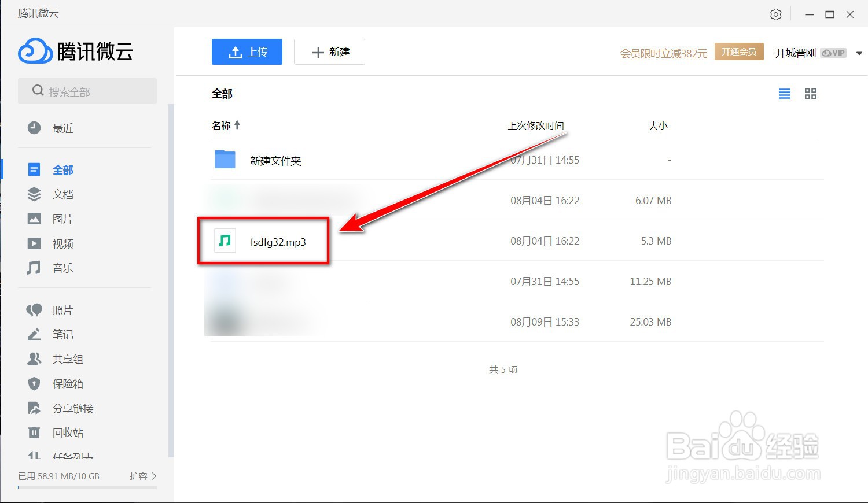Sort by 上次修改时间 column header
The image size is (868, 503).
[535, 125]
